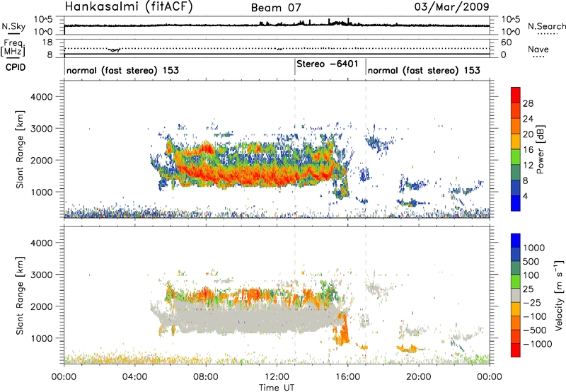Click the 60 tick on the Nave axis
This screenshot has width=566, height=392.
[507, 42]
